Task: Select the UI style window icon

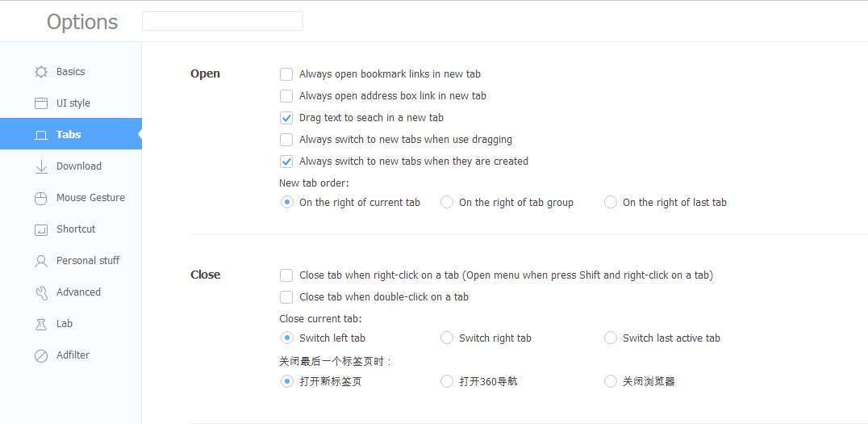Action: [x=41, y=103]
